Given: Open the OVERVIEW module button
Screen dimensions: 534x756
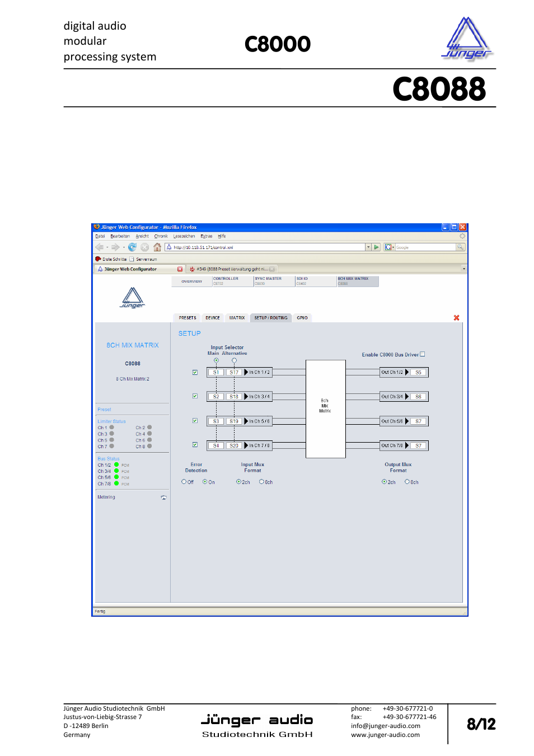Looking at the screenshot, I should [x=191, y=281].
